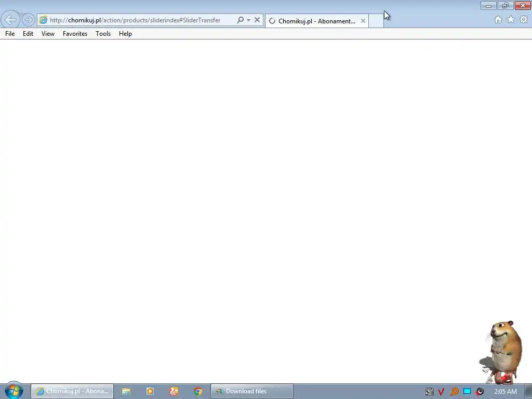The height and width of the screenshot is (399, 532).
Task: Stop loading with the address bar X
Action: (x=257, y=20)
